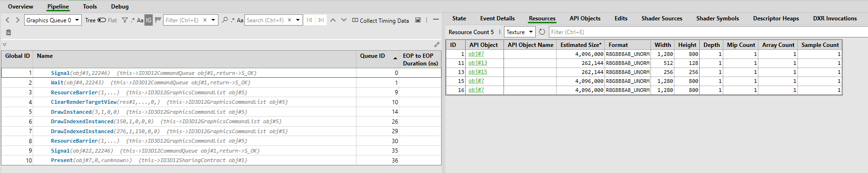Go to the next search match
The image size is (868, 173).
(344, 20)
